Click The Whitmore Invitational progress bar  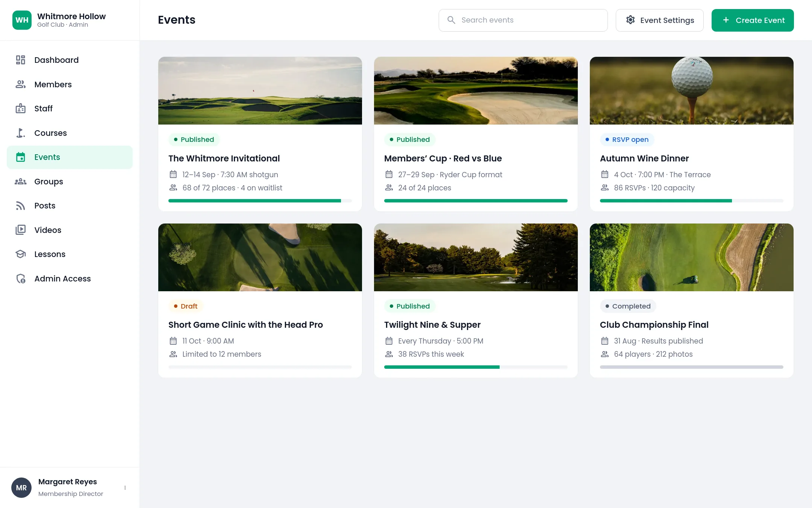point(260,201)
